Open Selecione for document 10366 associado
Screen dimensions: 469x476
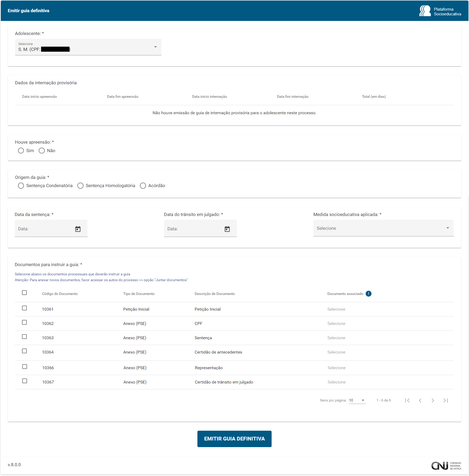click(337, 368)
